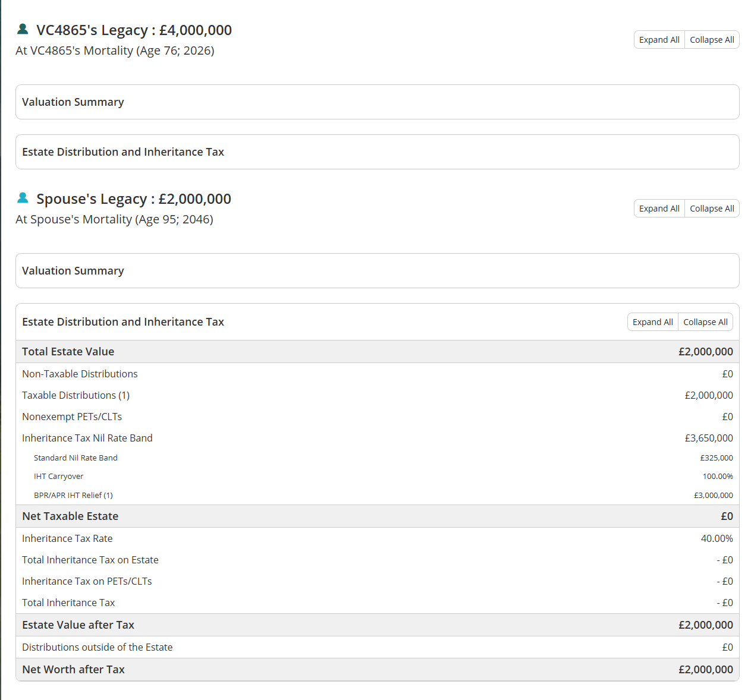Expand all sections under VC4865's Legacy
Image resolution: width=751 pixels, height=700 pixels.
click(659, 40)
